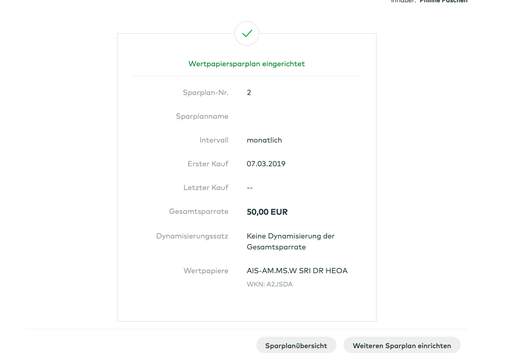Open the Sparplanübersicht button
The height and width of the screenshot is (360, 515).
click(x=296, y=345)
